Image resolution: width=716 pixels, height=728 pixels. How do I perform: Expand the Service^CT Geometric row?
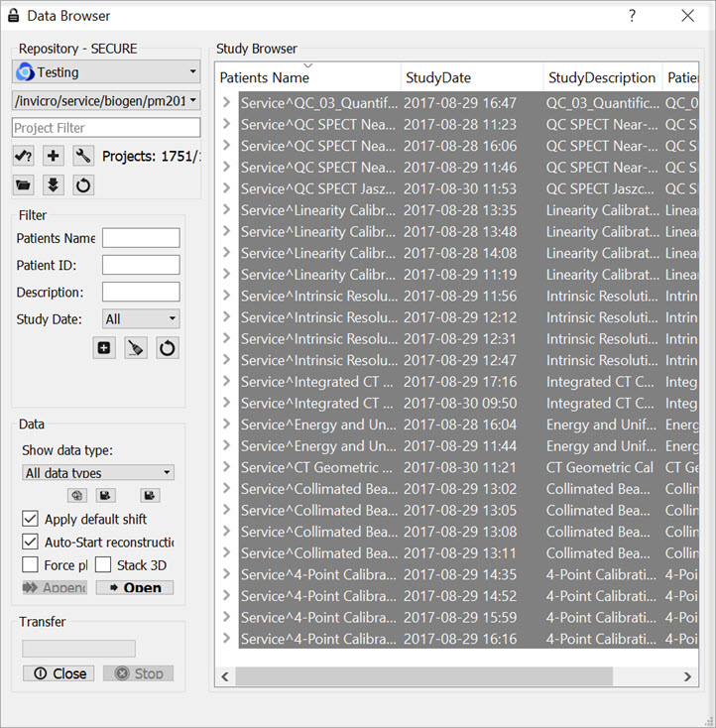pyautogui.click(x=227, y=467)
